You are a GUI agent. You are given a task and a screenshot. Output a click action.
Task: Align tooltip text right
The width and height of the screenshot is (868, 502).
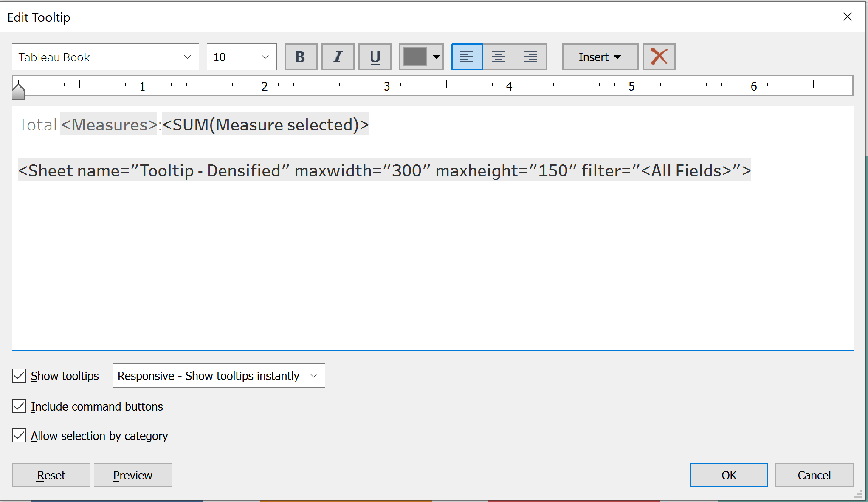pyautogui.click(x=530, y=57)
